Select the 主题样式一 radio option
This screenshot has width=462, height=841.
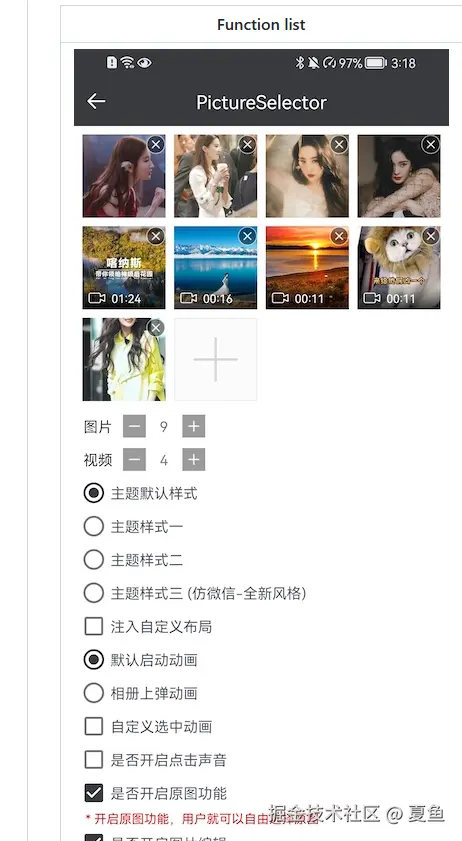tap(93, 526)
